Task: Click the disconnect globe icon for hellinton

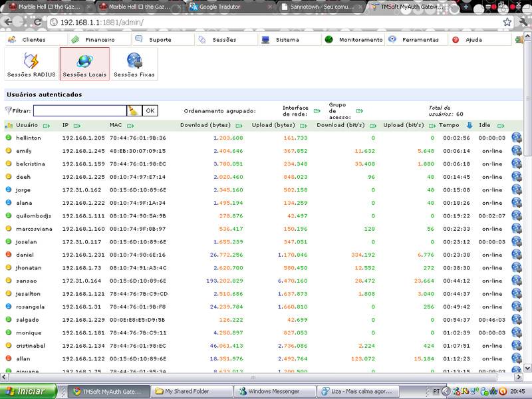Action: (516, 138)
